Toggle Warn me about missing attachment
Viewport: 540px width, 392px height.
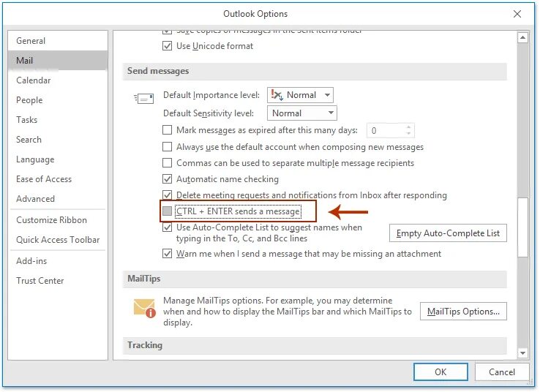pos(167,254)
